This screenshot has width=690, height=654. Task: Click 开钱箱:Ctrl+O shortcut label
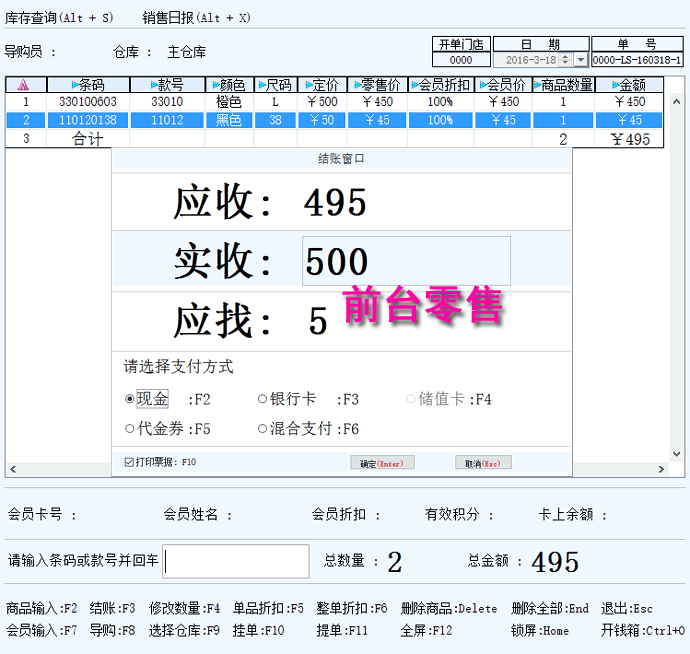point(643,631)
